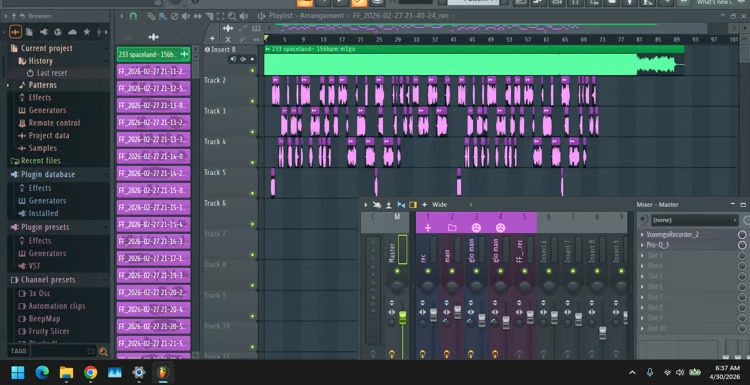Open Google Chrome from the taskbar
750x385 pixels.
[90, 372]
